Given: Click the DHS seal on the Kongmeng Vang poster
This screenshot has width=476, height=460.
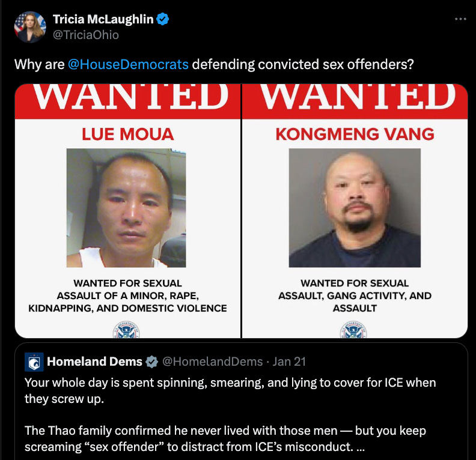Looking at the screenshot, I should click(353, 330).
